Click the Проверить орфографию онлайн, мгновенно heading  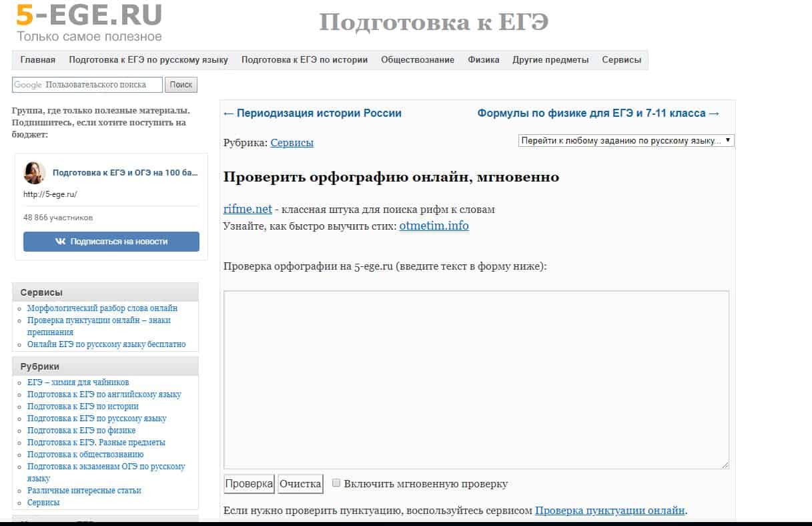coord(391,178)
